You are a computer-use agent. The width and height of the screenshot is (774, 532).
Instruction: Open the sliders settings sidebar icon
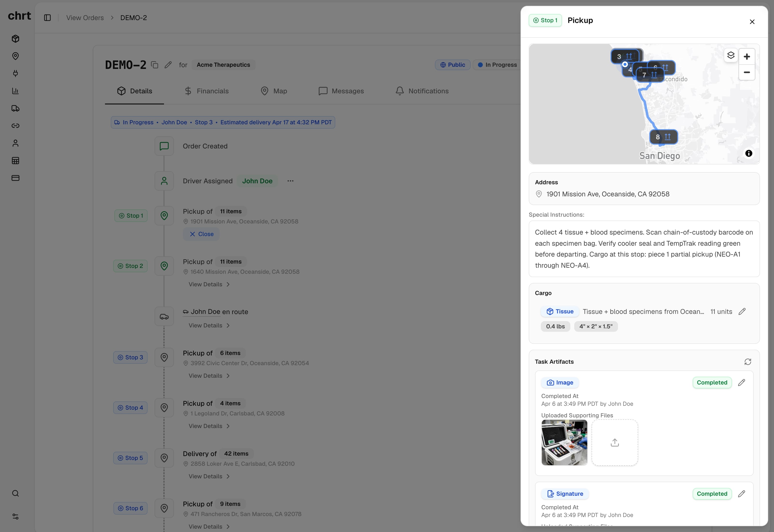pyautogui.click(x=15, y=516)
